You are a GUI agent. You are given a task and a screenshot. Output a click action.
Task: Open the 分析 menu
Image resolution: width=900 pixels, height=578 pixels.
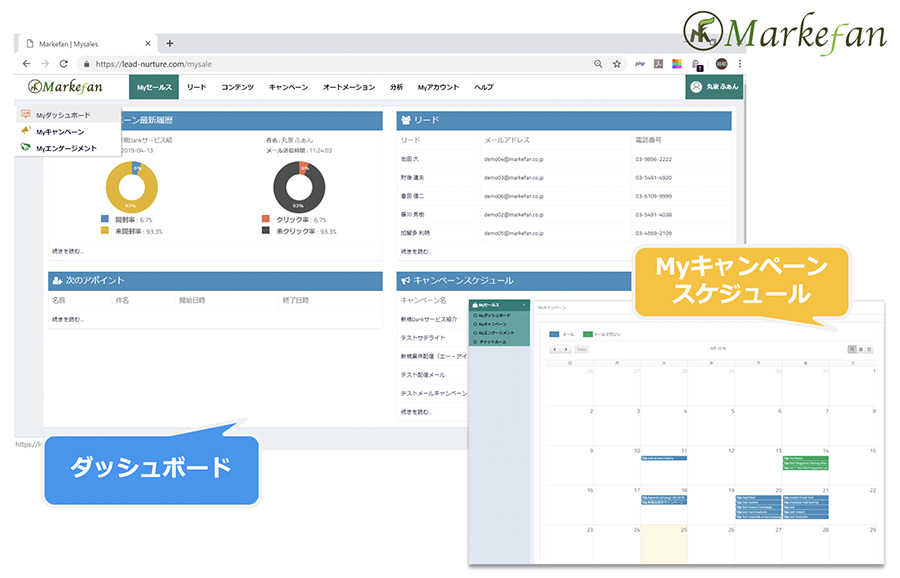[397, 87]
